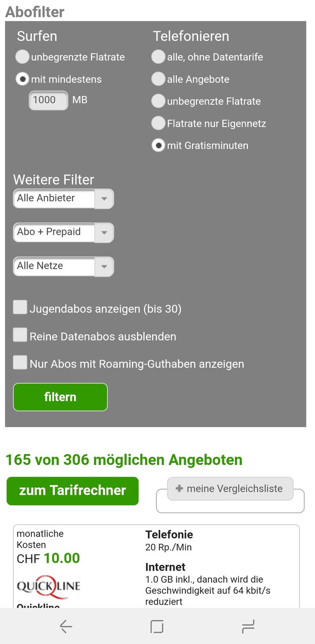Open the 'Alle Netze' dropdown

(x=63, y=267)
